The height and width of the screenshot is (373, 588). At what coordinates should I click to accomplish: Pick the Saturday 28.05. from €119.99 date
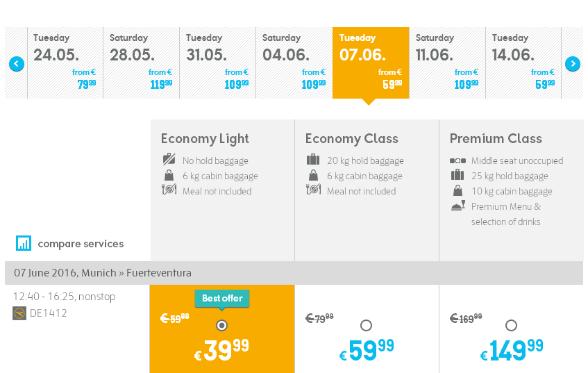pyautogui.click(x=142, y=63)
